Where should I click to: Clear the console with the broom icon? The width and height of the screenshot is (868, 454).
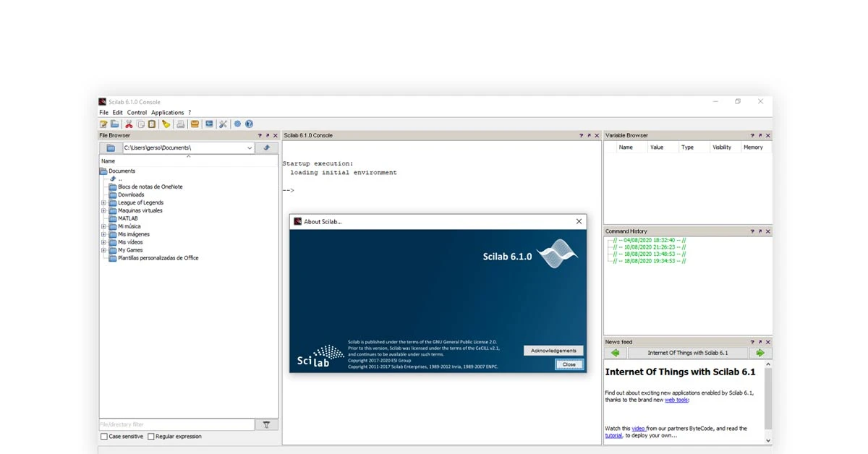pyautogui.click(x=166, y=124)
